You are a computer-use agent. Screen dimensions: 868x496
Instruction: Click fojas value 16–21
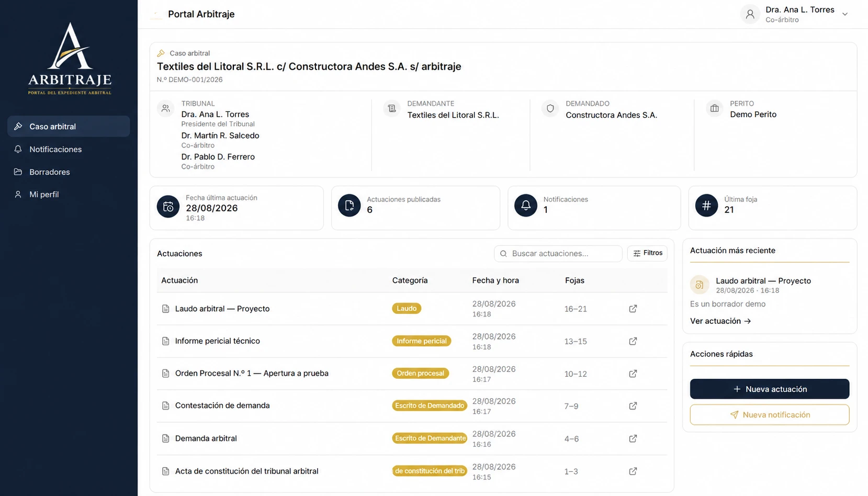pos(576,309)
